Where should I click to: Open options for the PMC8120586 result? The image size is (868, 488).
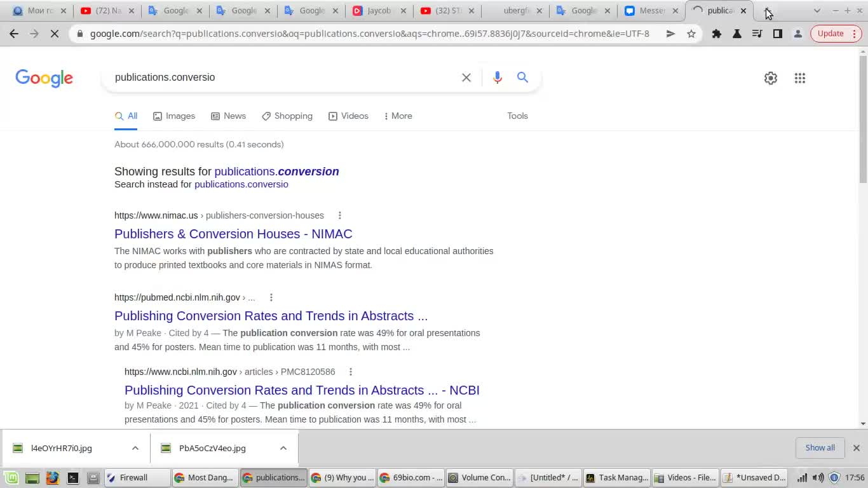[351, 372]
